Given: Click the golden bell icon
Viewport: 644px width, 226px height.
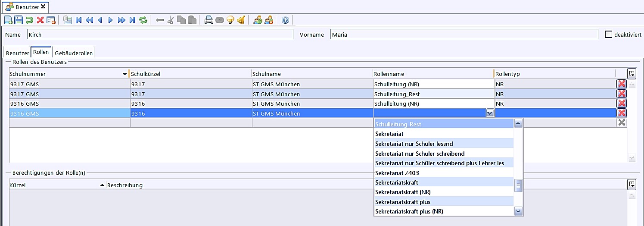Looking at the screenshot, I should click(x=241, y=20).
